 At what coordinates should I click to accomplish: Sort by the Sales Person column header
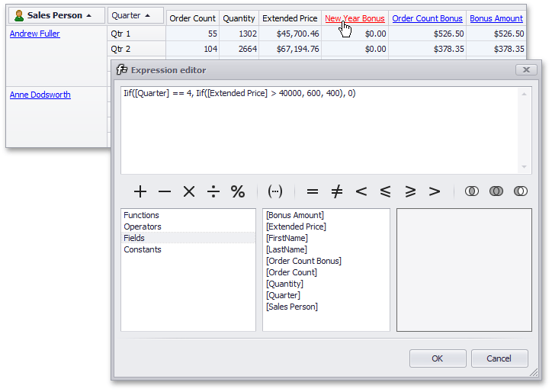pos(56,15)
